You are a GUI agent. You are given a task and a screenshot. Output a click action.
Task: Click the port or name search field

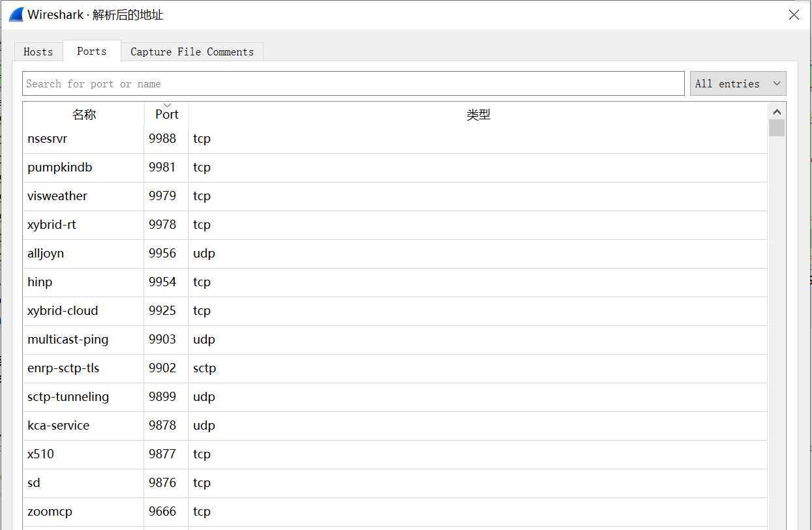353,83
